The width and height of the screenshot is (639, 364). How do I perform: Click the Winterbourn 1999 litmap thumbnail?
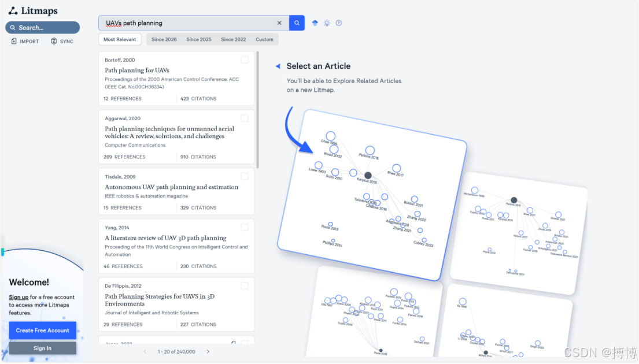pyautogui.click(x=518, y=232)
